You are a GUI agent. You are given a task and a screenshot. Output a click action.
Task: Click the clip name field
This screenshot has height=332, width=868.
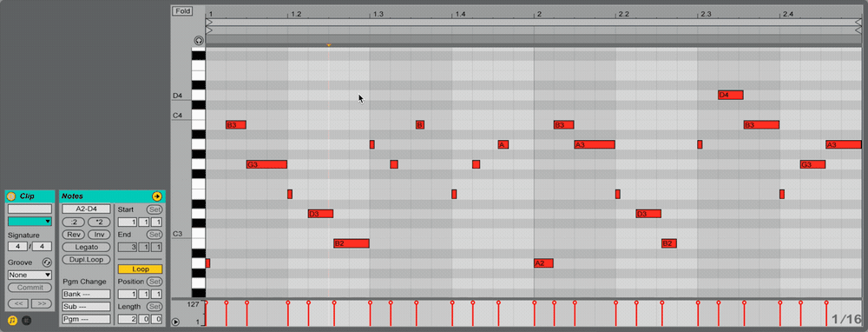pos(30,209)
